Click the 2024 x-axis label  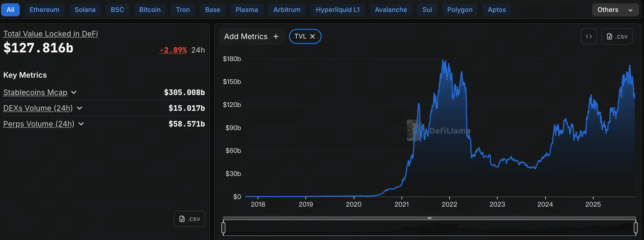(x=545, y=204)
